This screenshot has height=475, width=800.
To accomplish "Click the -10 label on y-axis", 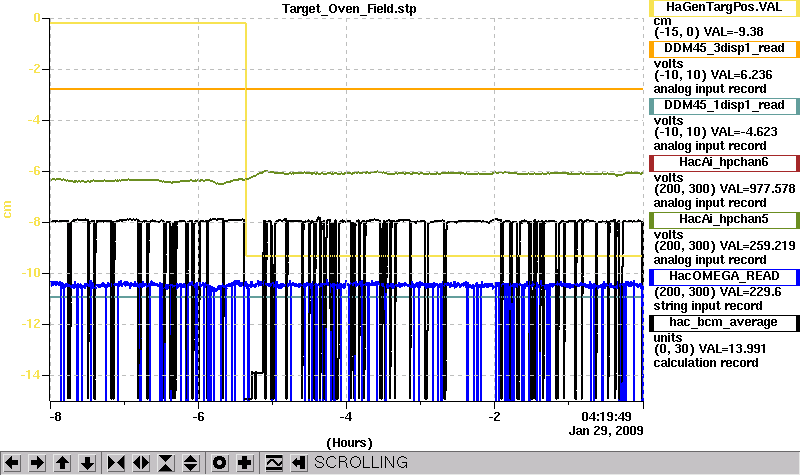I will pyautogui.click(x=30, y=273).
